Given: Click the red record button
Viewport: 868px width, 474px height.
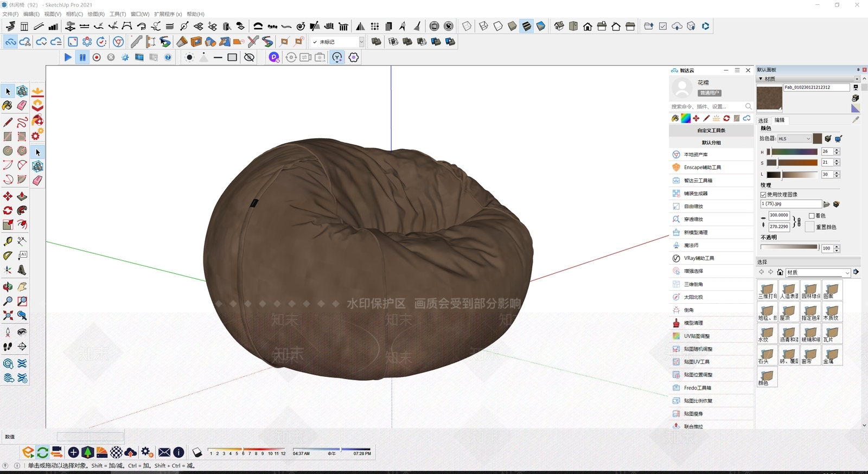Looking at the screenshot, I should [97, 57].
